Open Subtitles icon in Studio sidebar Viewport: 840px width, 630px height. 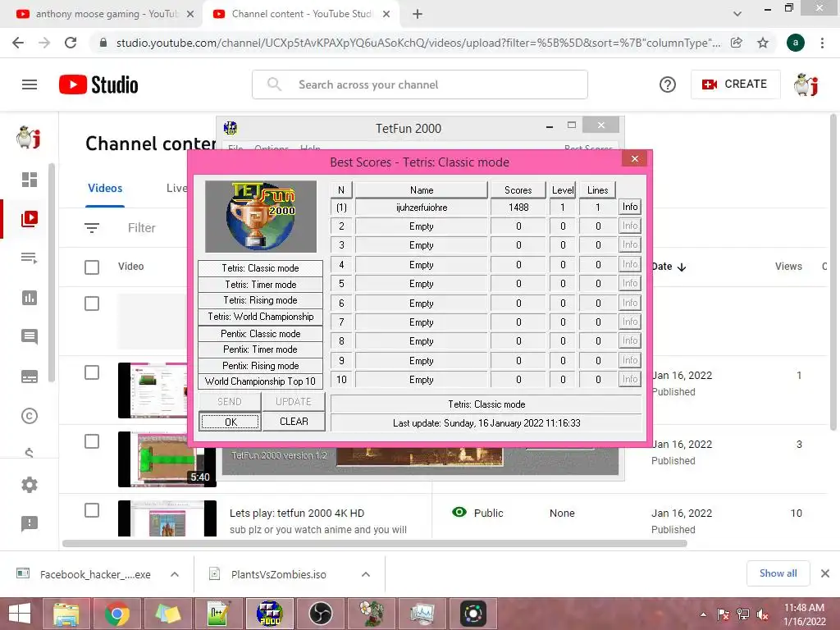point(30,377)
